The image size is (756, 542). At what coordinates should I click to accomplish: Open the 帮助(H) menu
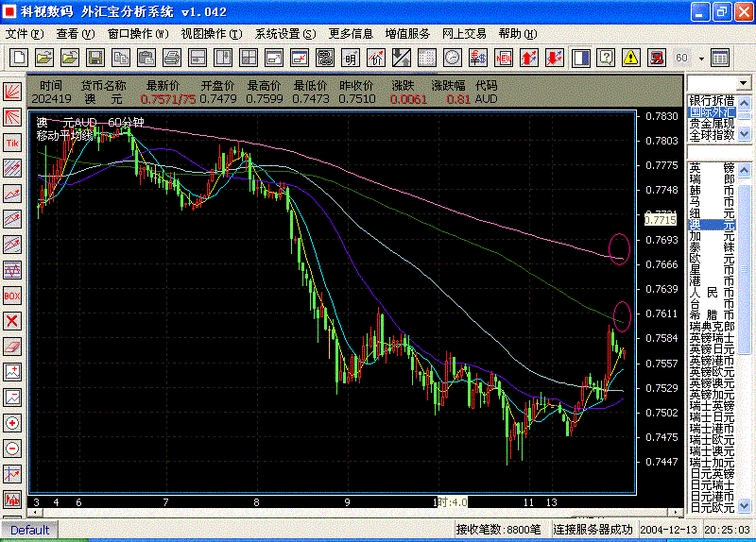pyautogui.click(x=517, y=34)
